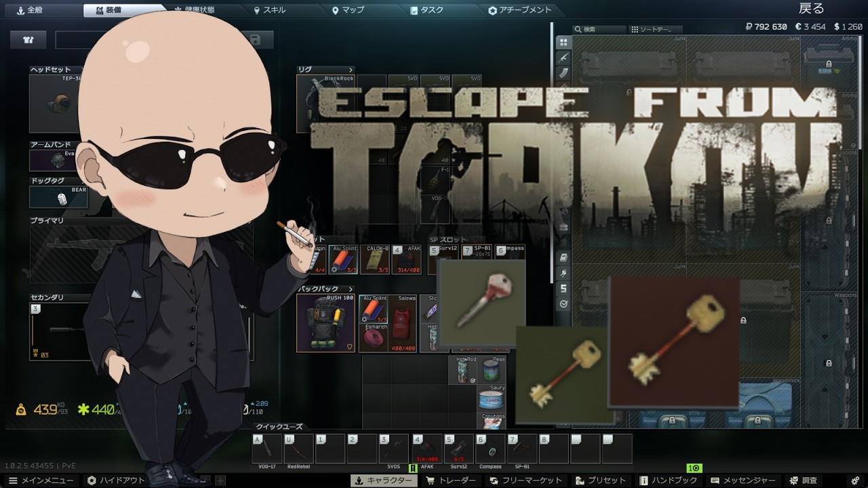This screenshot has width=868, height=488.
Task: Click the Surv12 quick-use slot 5
Action: [x=458, y=450]
